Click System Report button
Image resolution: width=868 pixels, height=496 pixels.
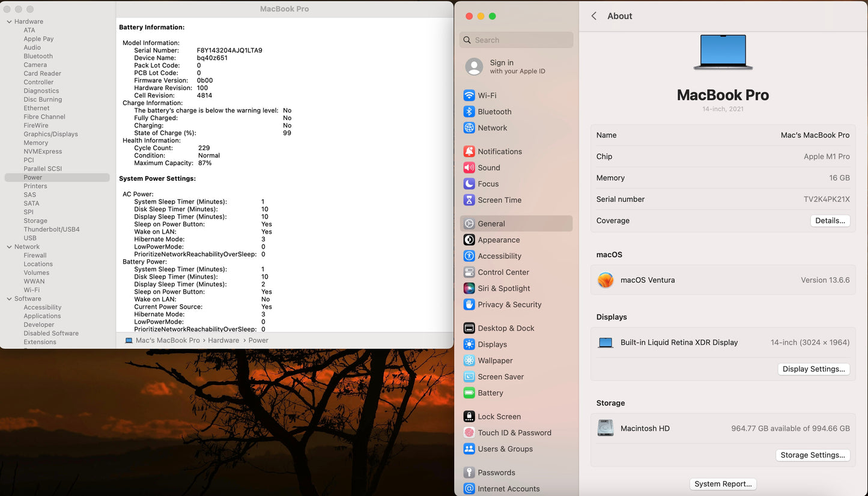pos(723,483)
